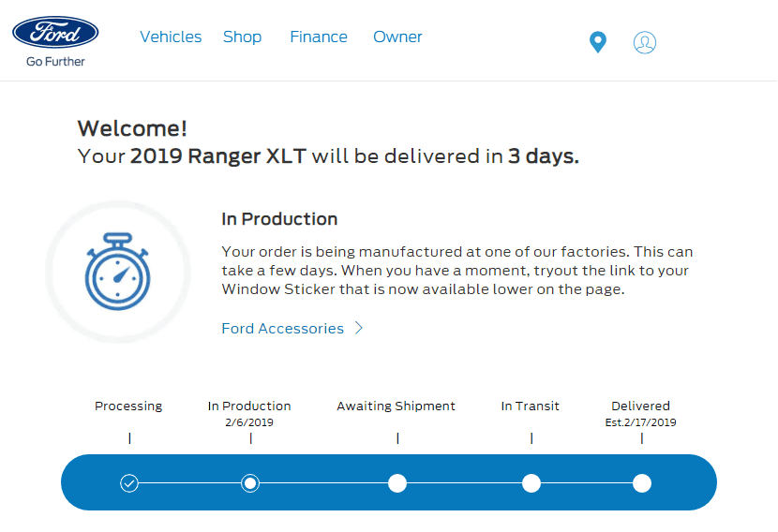Viewport: 778px width, 532px height.
Task: Select the Awaiting Shipment step circle
Action: point(397,483)
